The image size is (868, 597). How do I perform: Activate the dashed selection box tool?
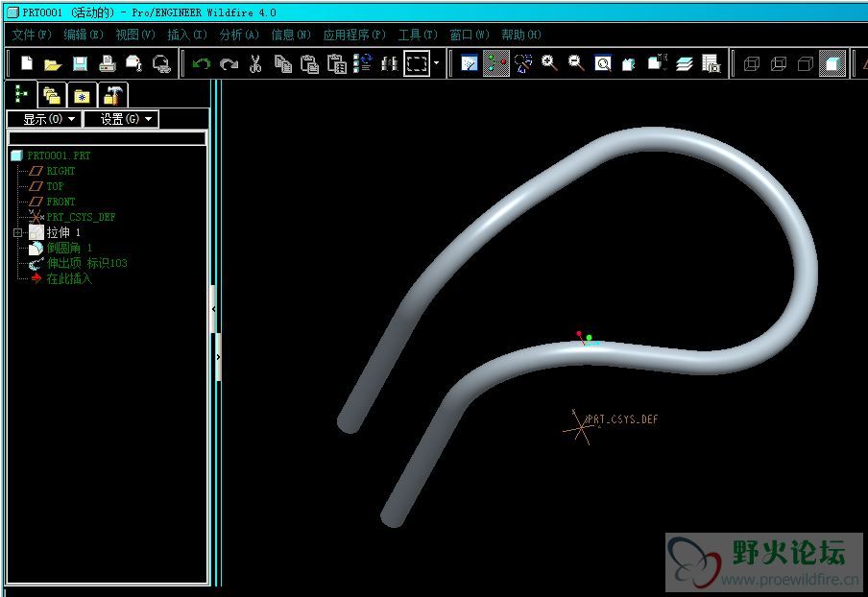[x=417, y=63]
